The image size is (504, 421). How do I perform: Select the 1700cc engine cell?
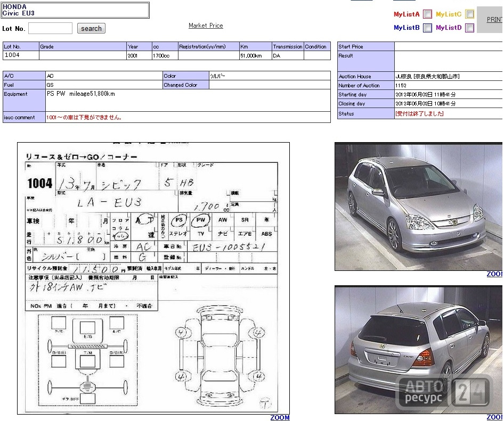coord(165,55)
